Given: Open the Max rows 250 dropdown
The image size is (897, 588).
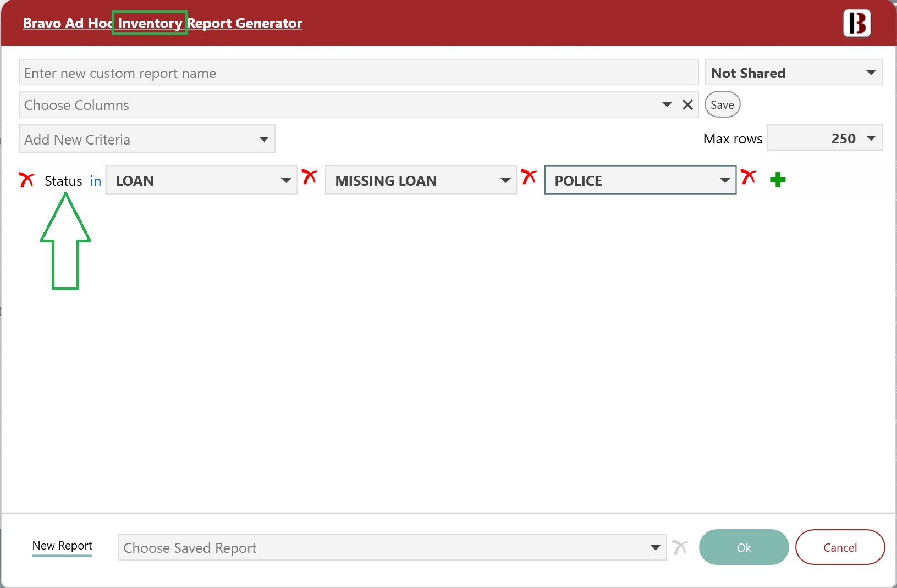Looking at the screenshot, I should tap(824, 138).
